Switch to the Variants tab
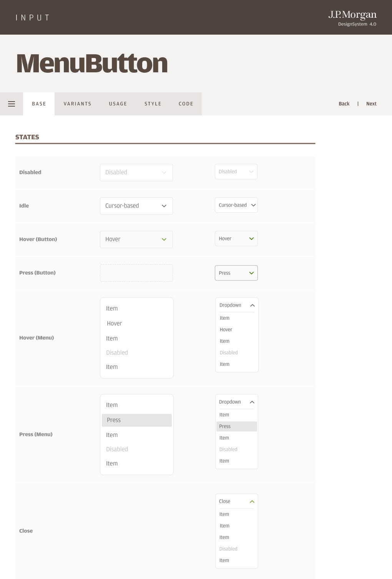This screenshot has height=579, width=392. click(x=78, y=104)
